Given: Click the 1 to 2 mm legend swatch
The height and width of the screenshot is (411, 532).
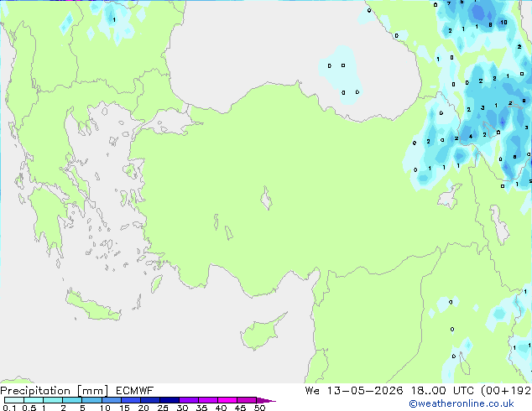Looking at the screenshot, I should tap(53, 400).
